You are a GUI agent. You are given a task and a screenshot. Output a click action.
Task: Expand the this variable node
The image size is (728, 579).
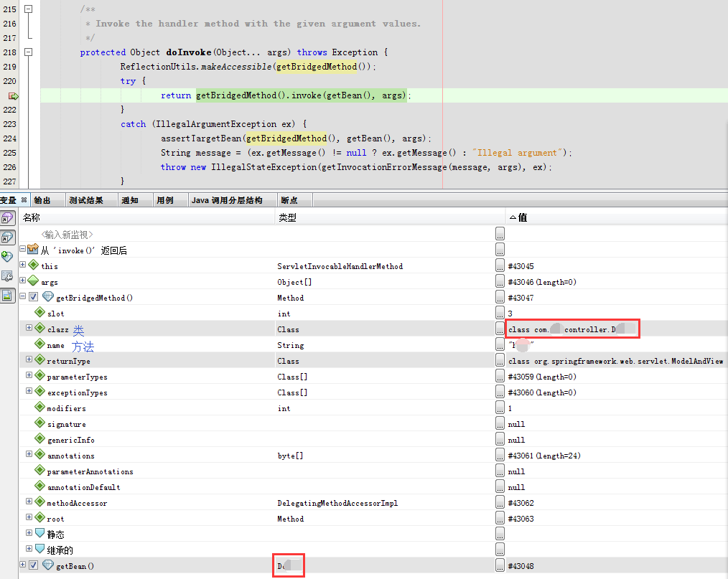(22, 265)
